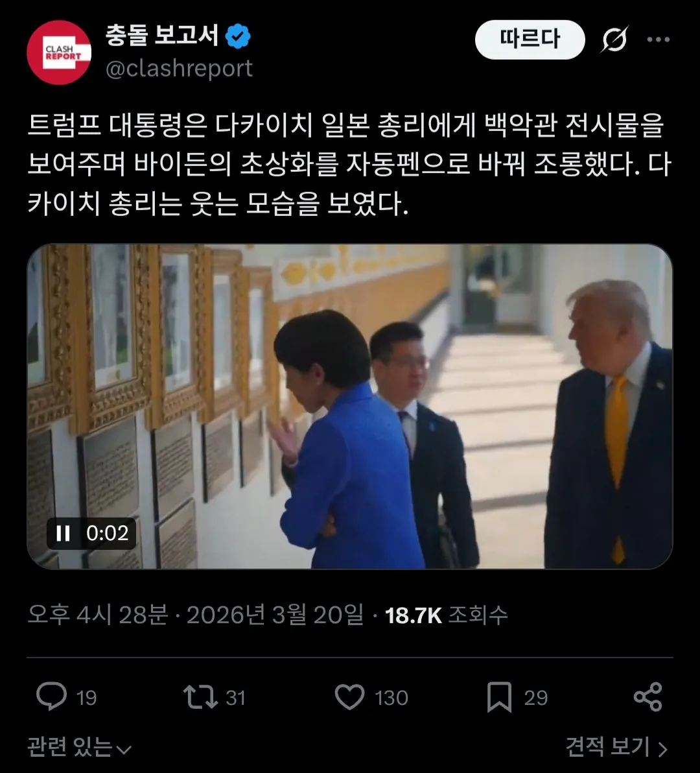Click the post timestamp 오후 4시 28분
Viewport: 700px width, 773px height.
click(97, 615)
